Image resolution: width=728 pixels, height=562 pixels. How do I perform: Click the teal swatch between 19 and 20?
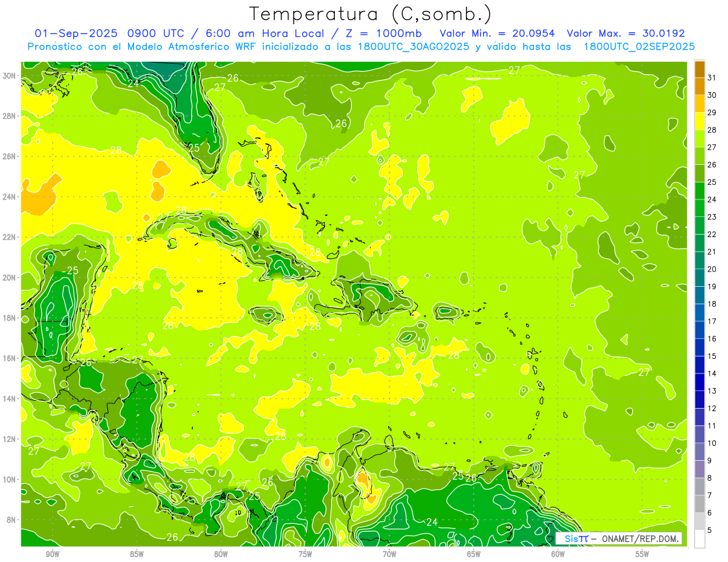point(699,278)
